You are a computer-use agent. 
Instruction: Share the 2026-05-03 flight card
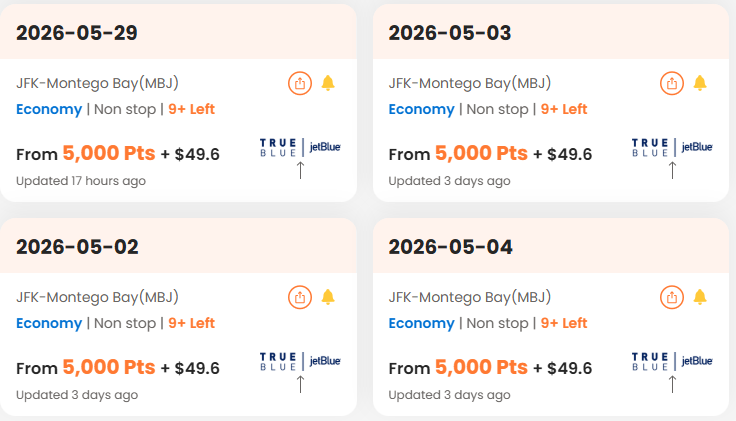pos(671,83)
